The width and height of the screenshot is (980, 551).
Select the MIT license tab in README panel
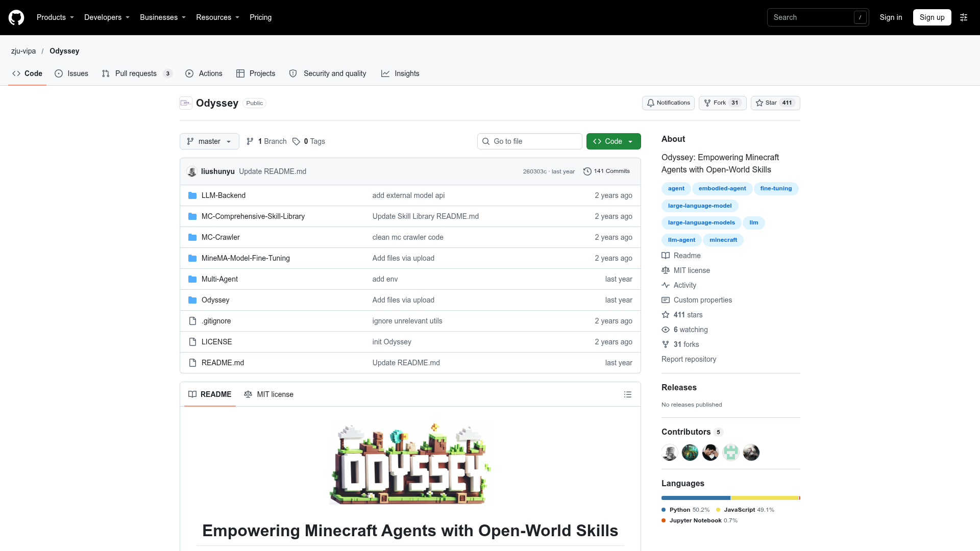pos(268,394)
